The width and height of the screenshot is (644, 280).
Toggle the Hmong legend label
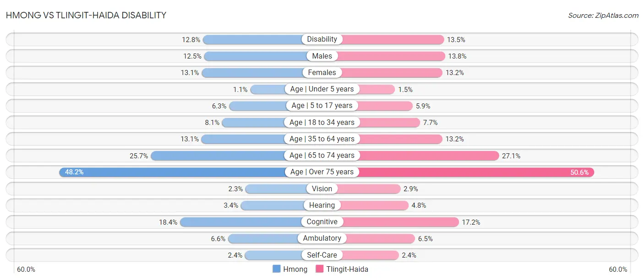click(x=295, y=269)
